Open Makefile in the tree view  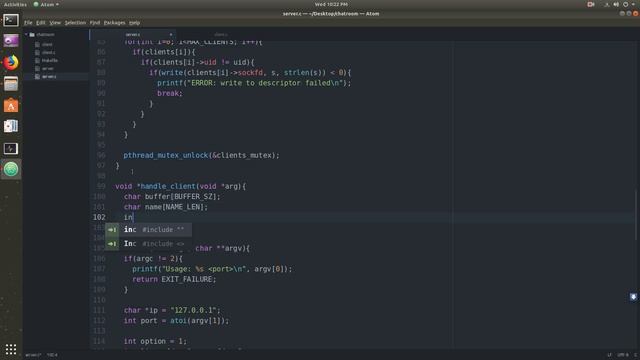(50, 60)
